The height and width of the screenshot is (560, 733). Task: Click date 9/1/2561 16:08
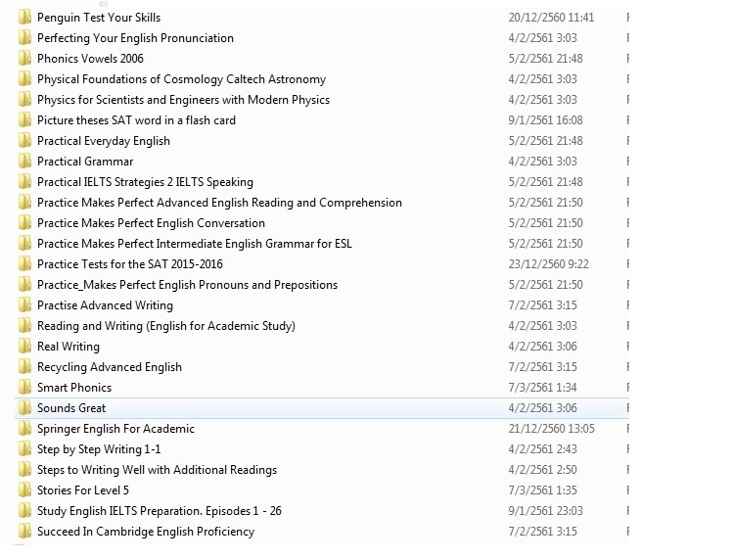545,120
